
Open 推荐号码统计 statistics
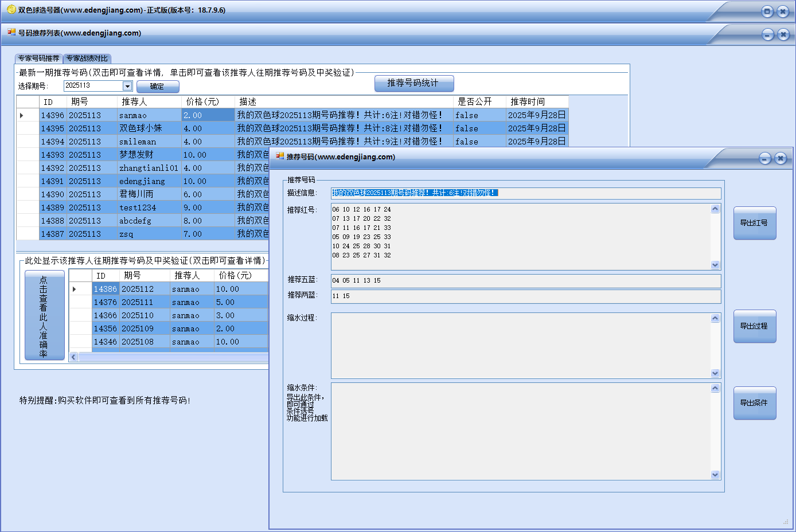click(x=413, y=83)
